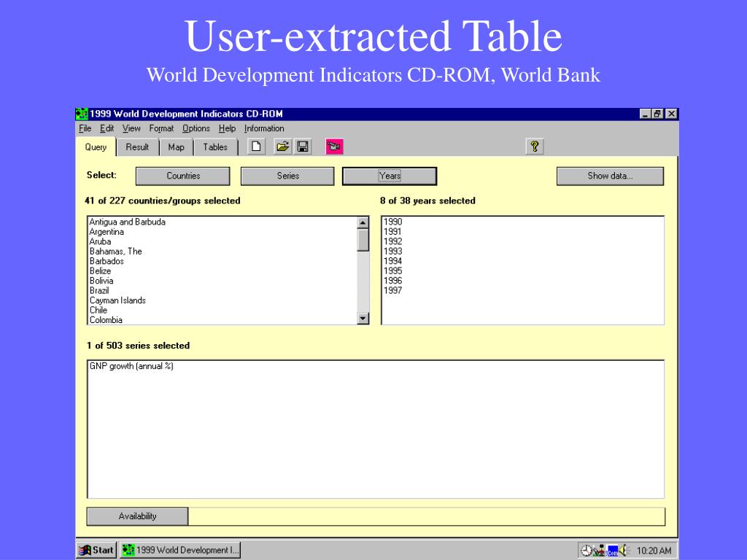Viewport: 747px width, 560px height.
Task: Switch to the Result tab
Action: (137, 147)
